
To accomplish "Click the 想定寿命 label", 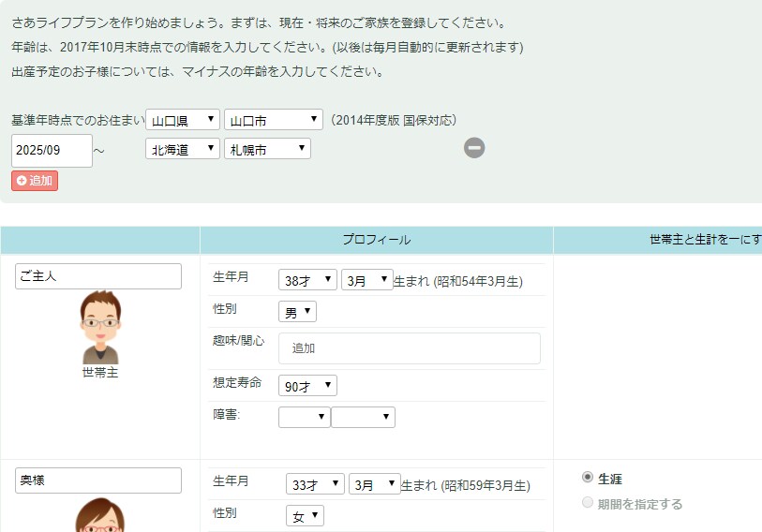I will pos(237,383).
